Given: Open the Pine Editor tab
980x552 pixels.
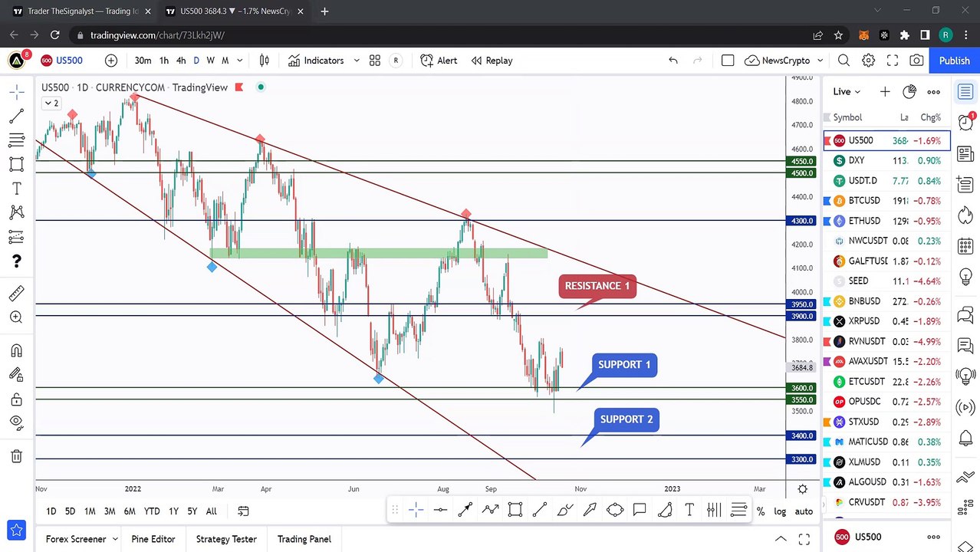Looking at the screenshot, I should (153, 539).
